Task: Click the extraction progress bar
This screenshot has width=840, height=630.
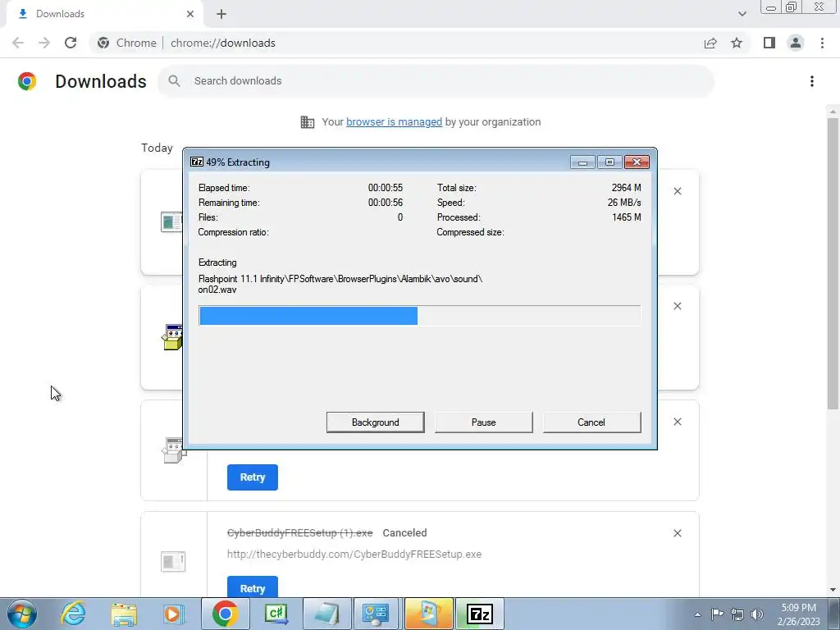Action: [x=419, y=316]
